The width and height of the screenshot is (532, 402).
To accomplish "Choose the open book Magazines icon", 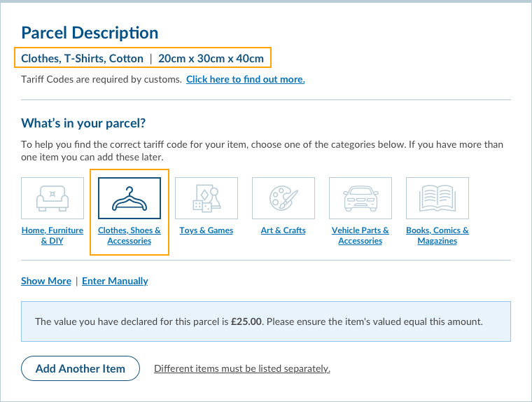I will coord(437,198).
